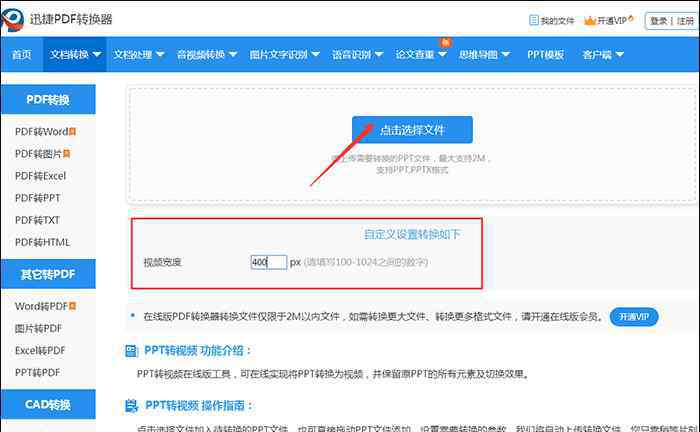
Task: Click 注册 link
Action: point(685,21)
